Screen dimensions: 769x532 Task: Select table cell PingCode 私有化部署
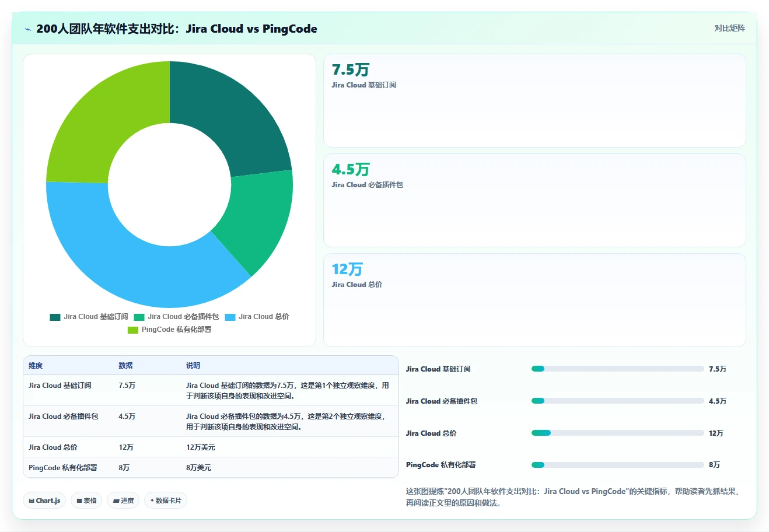pos(63,468)
